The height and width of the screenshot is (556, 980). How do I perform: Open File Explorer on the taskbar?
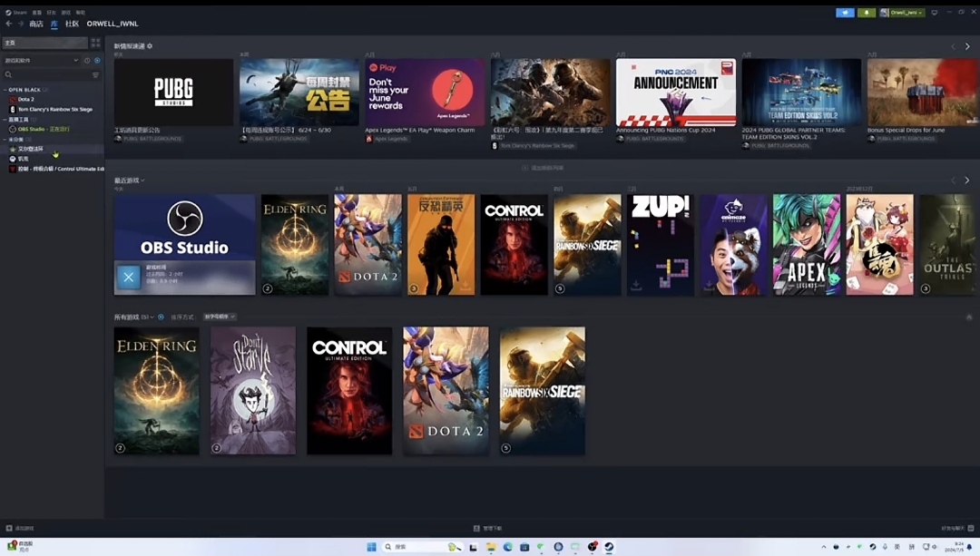tap(491, 547)
